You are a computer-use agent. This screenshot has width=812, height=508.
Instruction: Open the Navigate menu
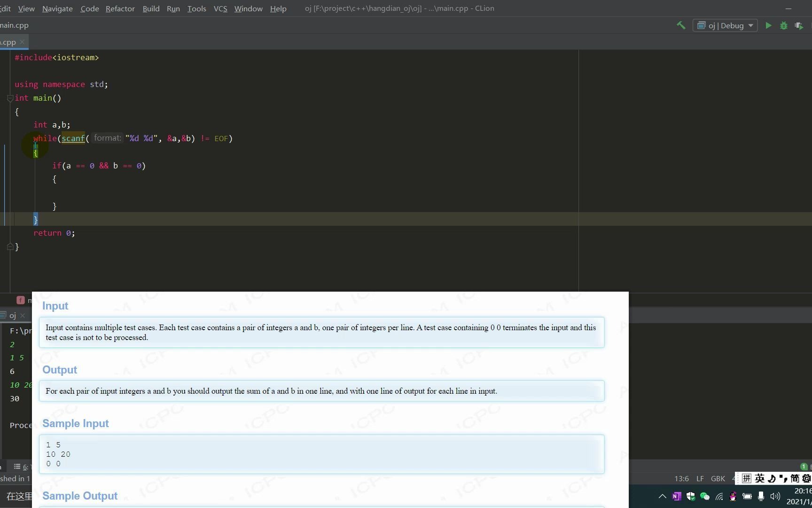point(57,8)
